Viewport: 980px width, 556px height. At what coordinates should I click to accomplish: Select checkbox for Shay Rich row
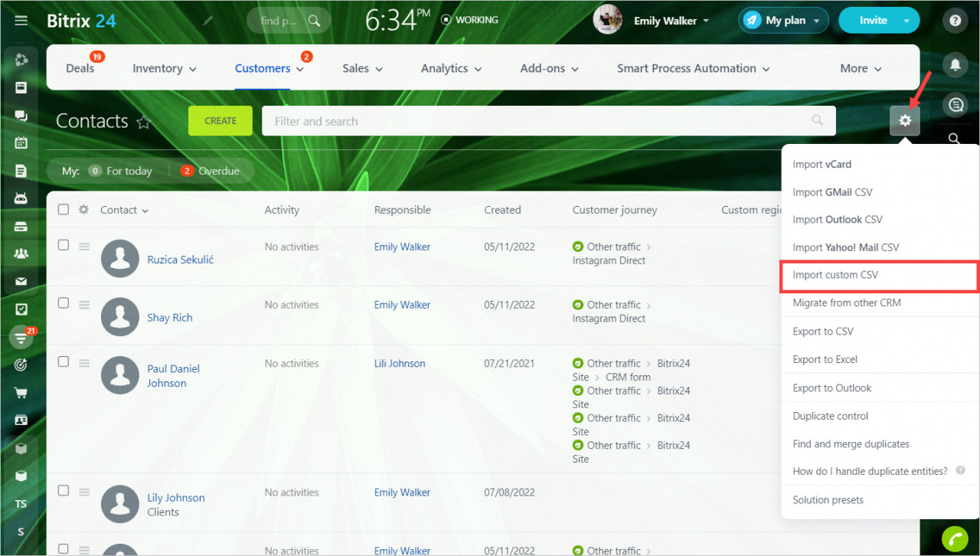(64, 303)
